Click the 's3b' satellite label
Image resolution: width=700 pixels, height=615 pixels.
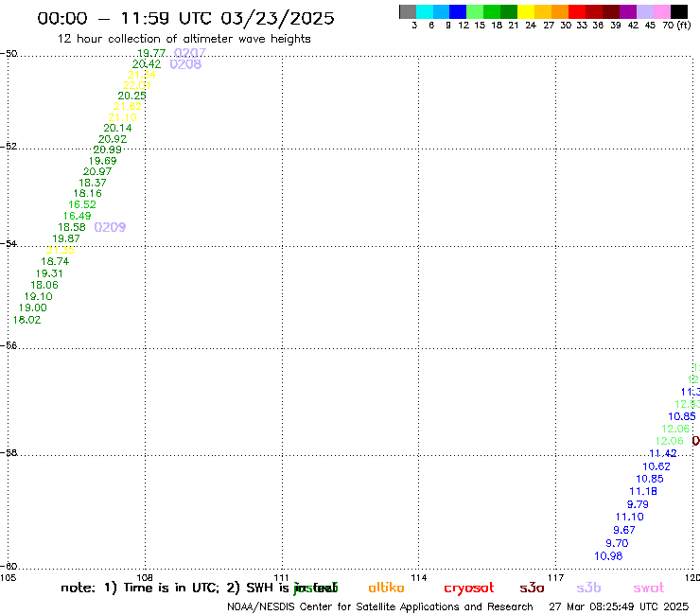[x=588, y=588]
